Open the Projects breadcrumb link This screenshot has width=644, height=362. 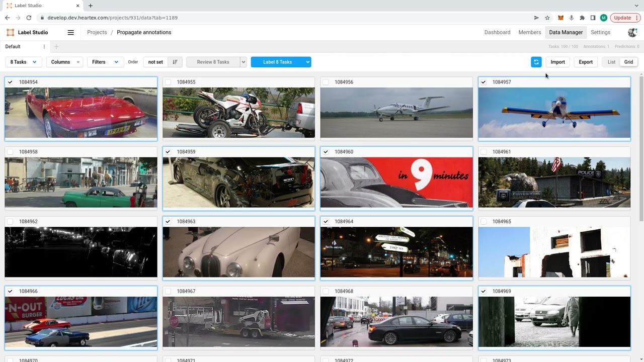pyautogui.click(x=97, y=32)
